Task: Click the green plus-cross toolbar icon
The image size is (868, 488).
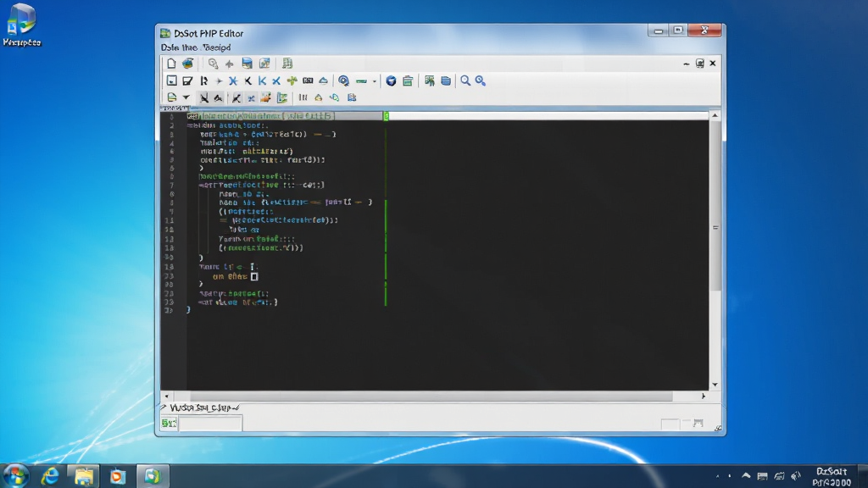Action: tap(292, 80)
